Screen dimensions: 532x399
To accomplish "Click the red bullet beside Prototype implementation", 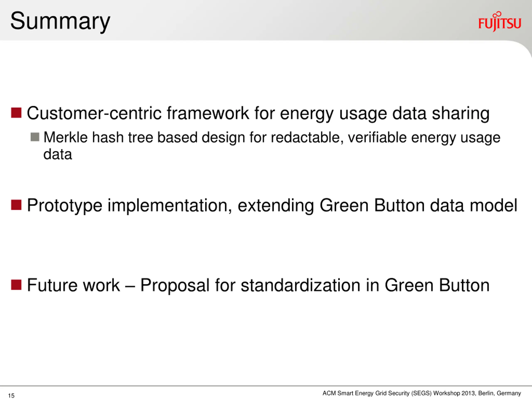I will (16, 205).
